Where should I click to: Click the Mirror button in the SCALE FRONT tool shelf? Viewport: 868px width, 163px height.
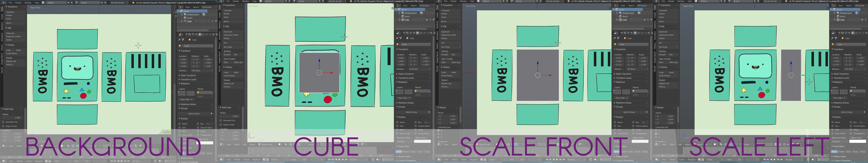pos(451,22)
